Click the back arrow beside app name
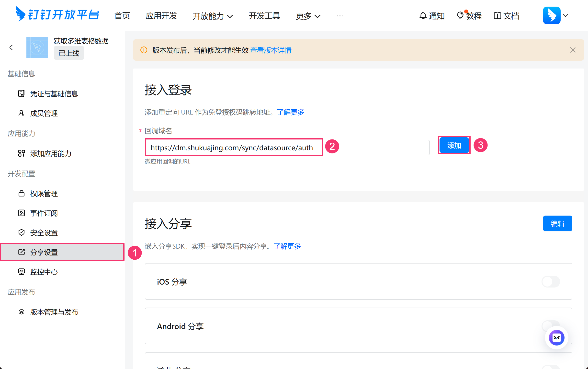Screen dimensions: 588x369 coord(11,47)
